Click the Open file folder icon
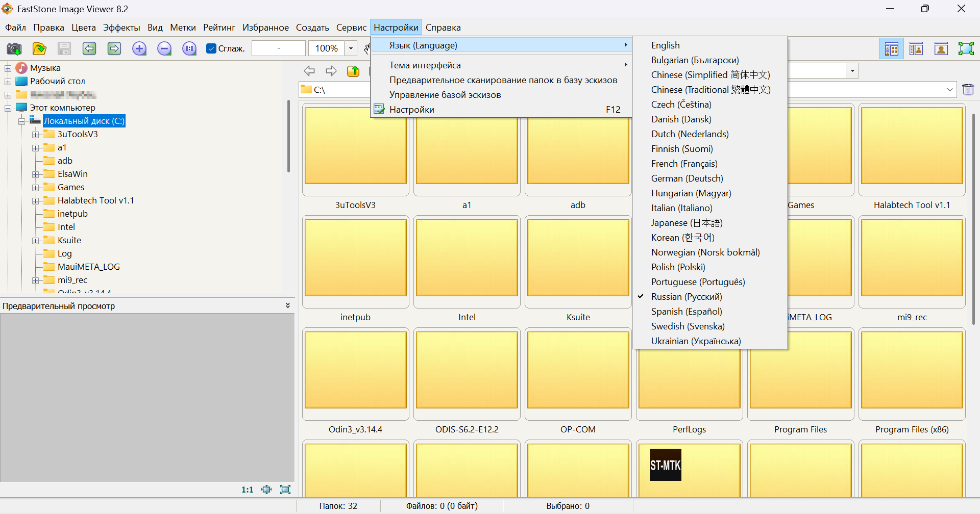 [x=39, y=49]
